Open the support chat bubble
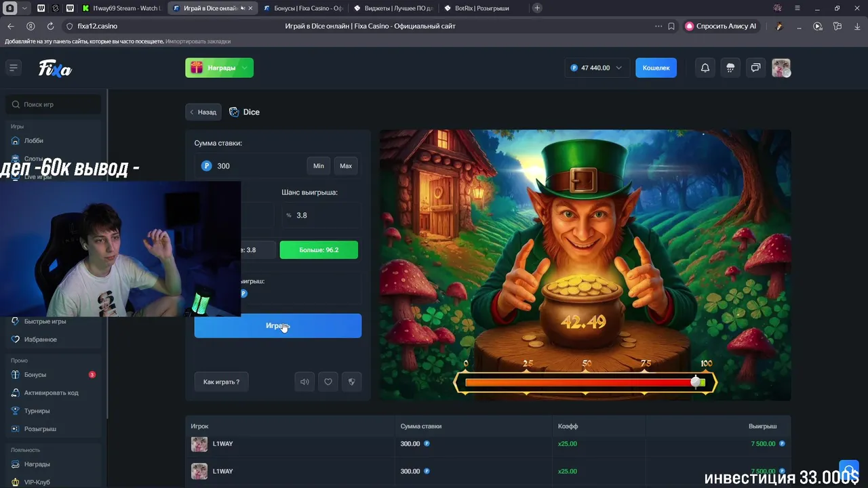Viewport: 868px width, 488px height. (x=849, y=470)
